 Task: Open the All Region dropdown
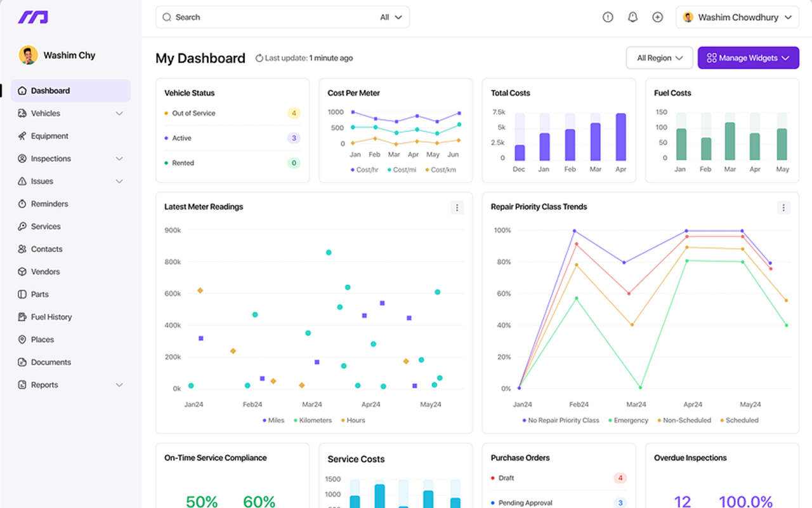pos(659,58)
